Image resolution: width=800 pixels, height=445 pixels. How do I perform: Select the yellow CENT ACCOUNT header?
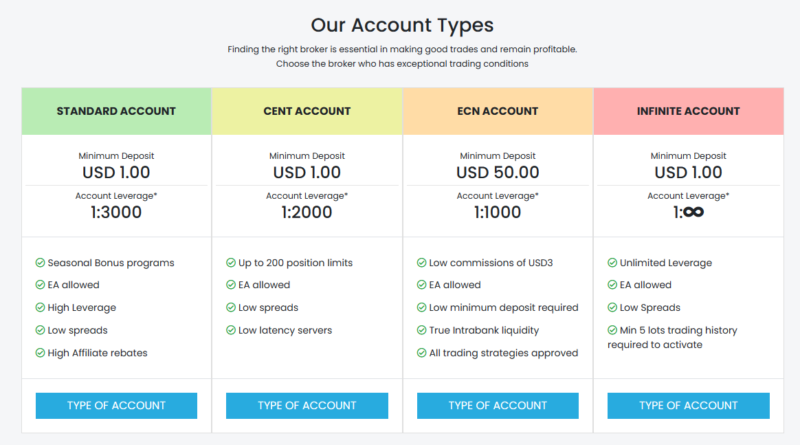[307, 111]
